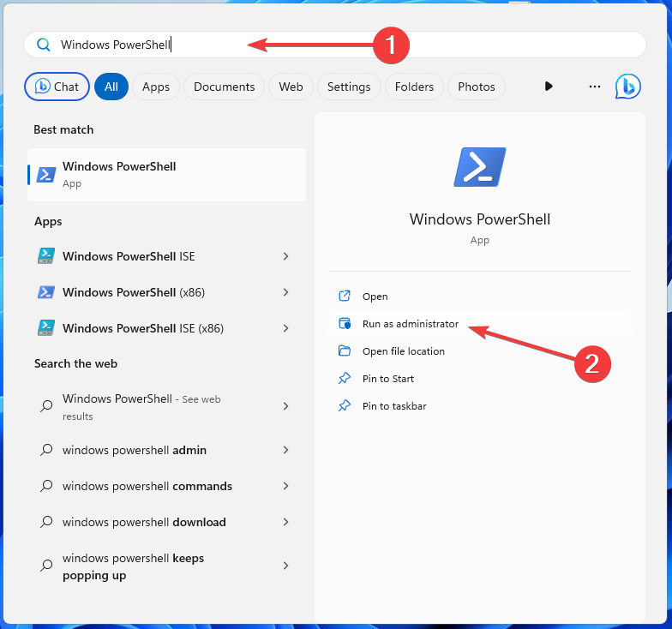Switch to the Apps filter tab
Image resolution: width=672 pixels, height=629 pixels.
(156, 87)
